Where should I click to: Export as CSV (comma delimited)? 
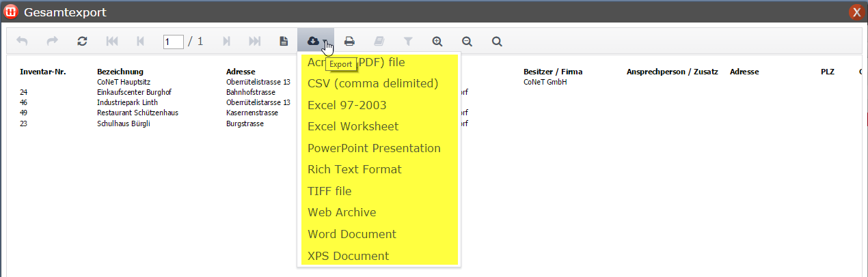[x=380, y=84]
